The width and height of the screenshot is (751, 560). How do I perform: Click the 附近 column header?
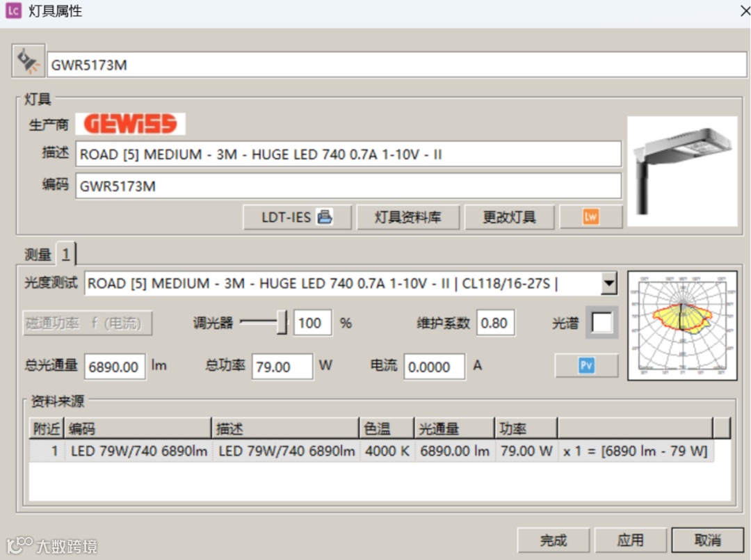pos(47,429)
